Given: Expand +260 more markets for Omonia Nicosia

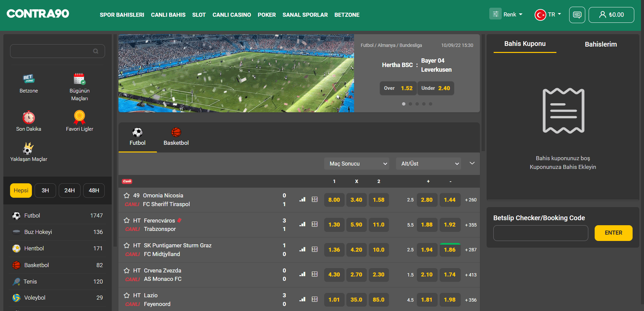Looking at the screenshot, I should point(470,200).
